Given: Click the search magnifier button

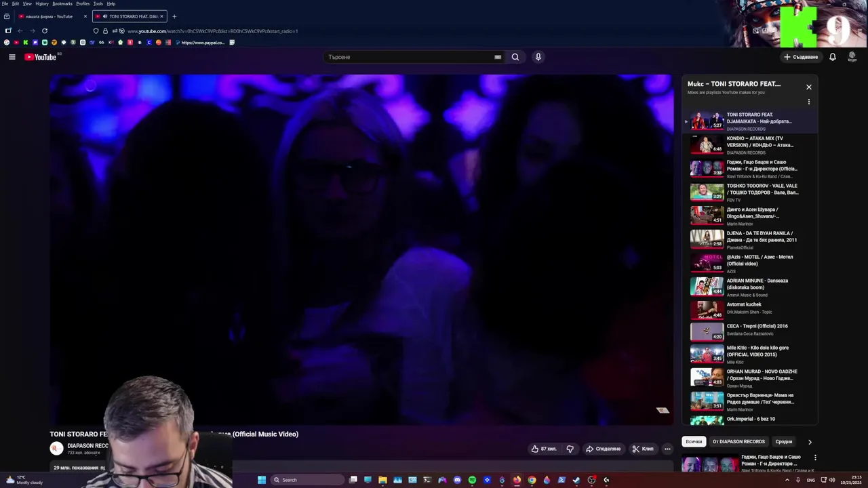Looking at the screenshot, I should [x=515, y=57].
